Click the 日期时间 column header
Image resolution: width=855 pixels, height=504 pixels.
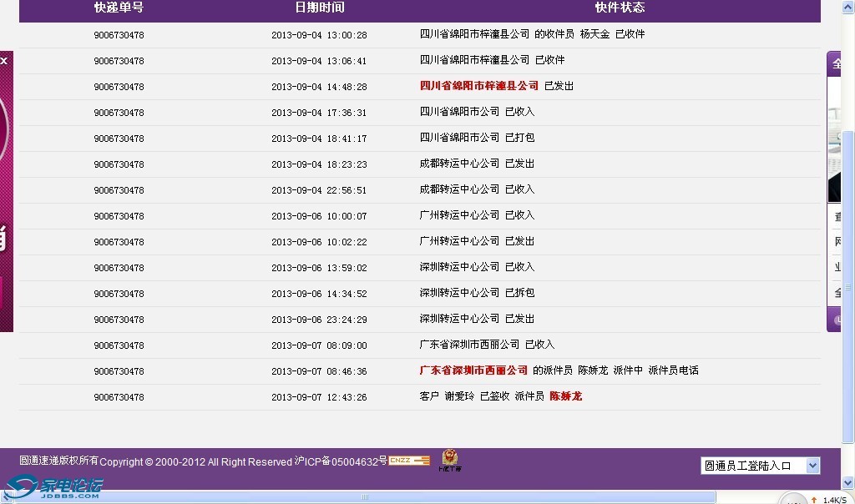pyautogui.click(x=319, y=8)
